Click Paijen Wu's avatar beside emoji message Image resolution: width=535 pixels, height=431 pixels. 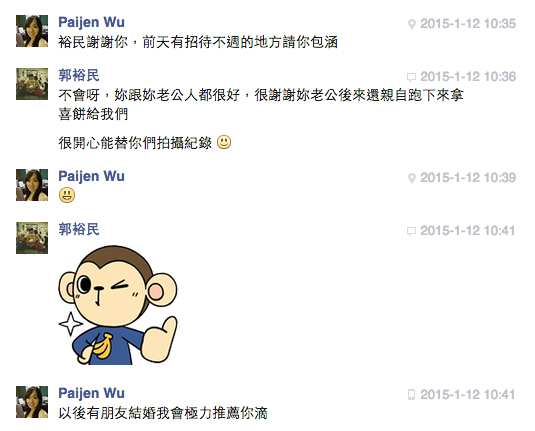pyautogui.click(x=32, y=185)
